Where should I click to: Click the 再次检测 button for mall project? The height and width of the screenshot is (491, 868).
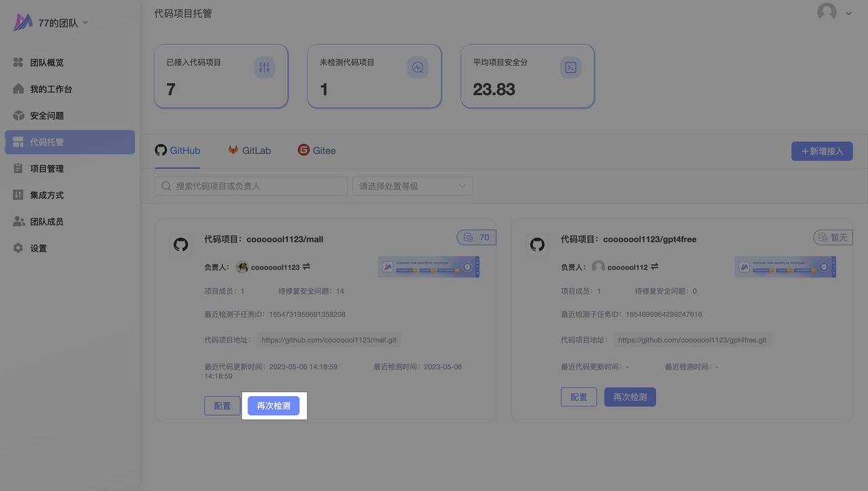click(273, 406)
